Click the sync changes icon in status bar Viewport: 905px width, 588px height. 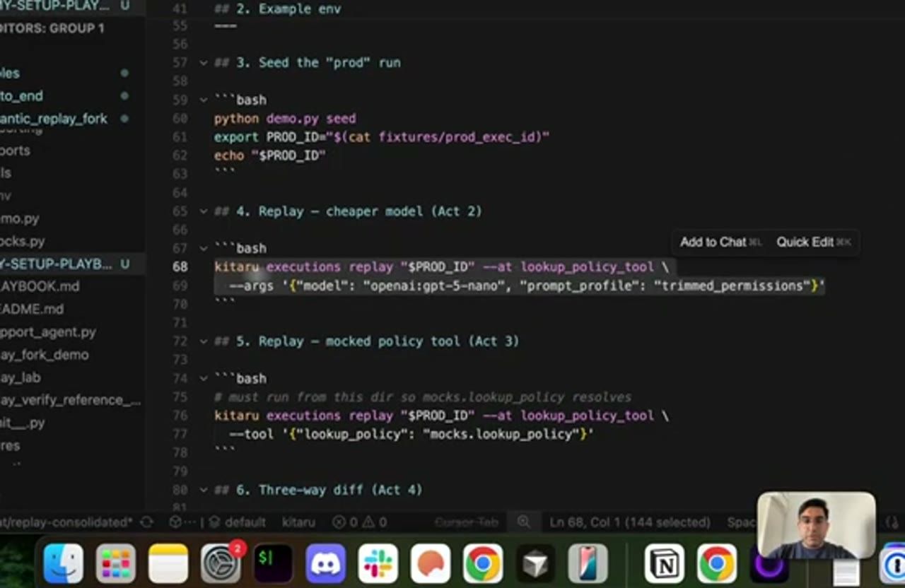[147, 522]
